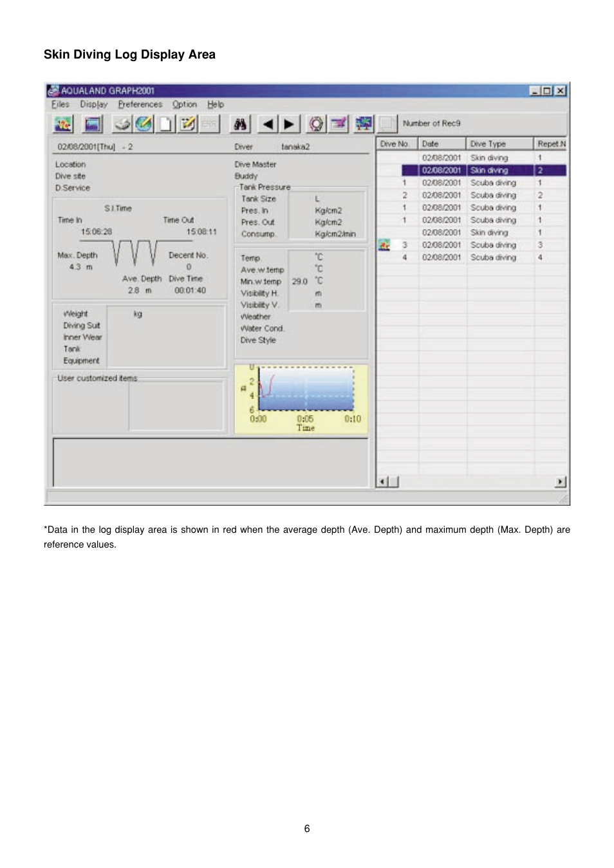Click Diver name tanaka2
The width and height of the screenshot is (614, 868).
[295, 147]
